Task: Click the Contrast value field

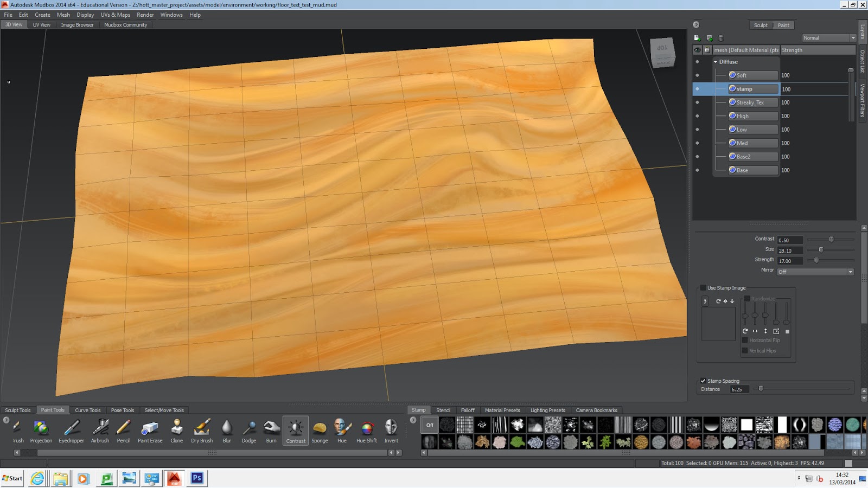Action: pyautogui.click(x=789, y=240)
